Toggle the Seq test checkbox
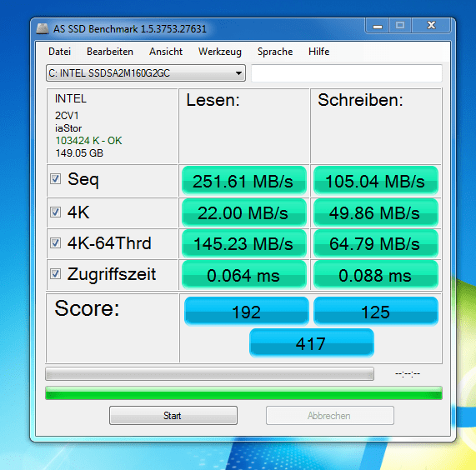Image resolution: width=476 pixels, height=470 pixels. coord(55,178)
